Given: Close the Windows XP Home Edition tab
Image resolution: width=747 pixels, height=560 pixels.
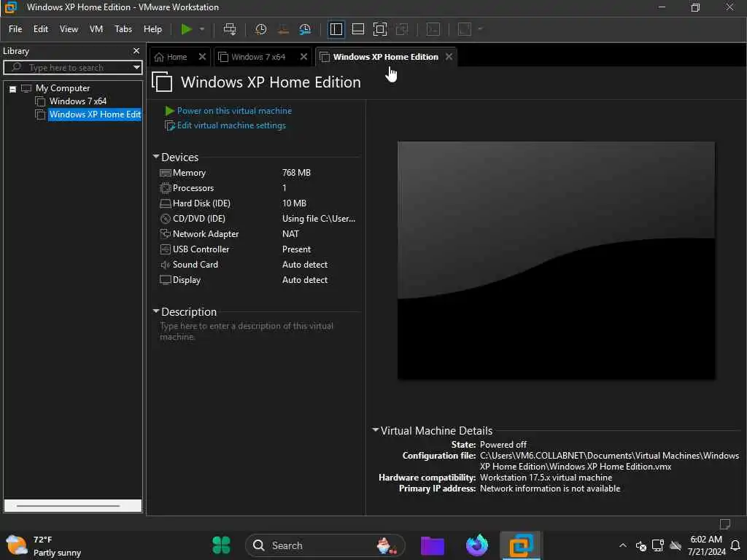Looking at the screenshot, I should coord(449,57).
